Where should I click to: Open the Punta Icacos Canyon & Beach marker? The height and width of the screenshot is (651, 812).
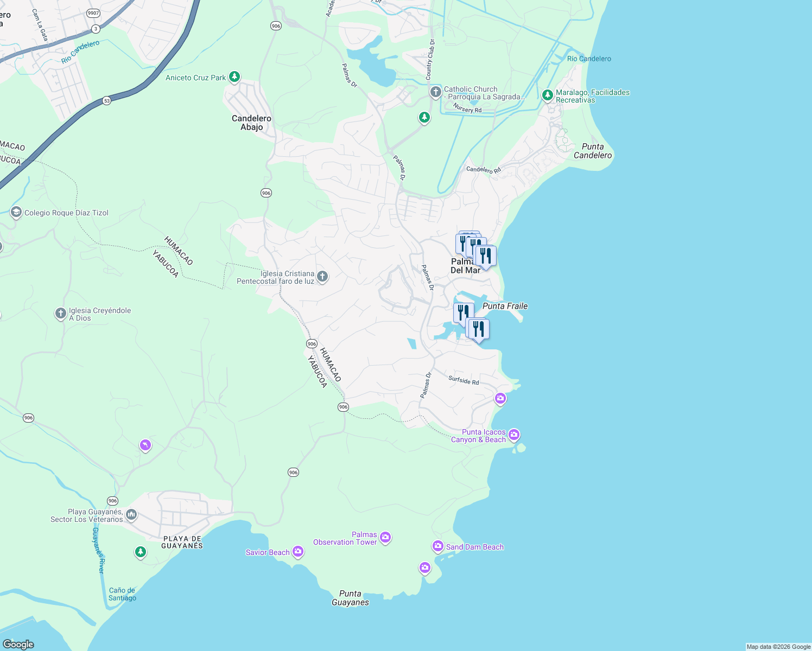click(513, 435)
